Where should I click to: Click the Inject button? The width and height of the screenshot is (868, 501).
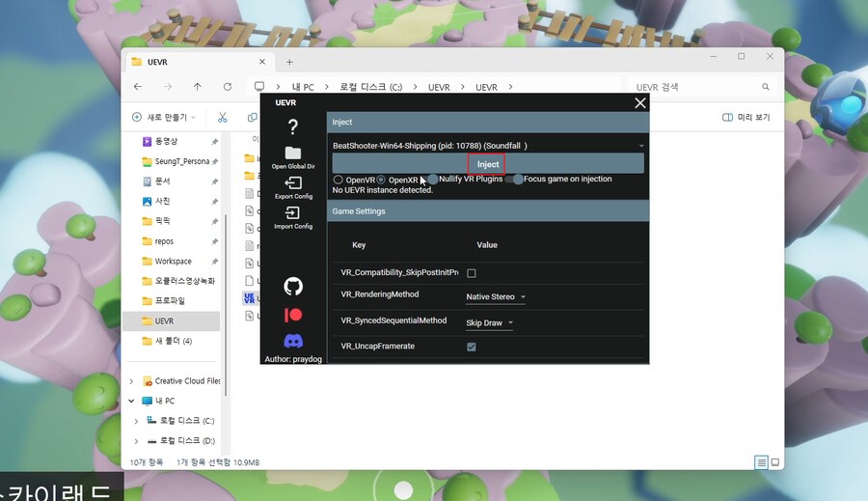click(488, 164)
